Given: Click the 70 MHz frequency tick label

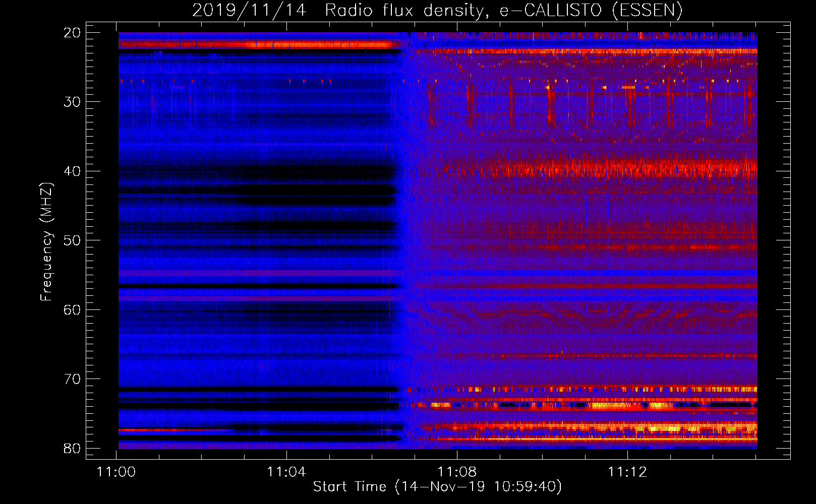Looking at the screenshot, I should click(73, 379).
